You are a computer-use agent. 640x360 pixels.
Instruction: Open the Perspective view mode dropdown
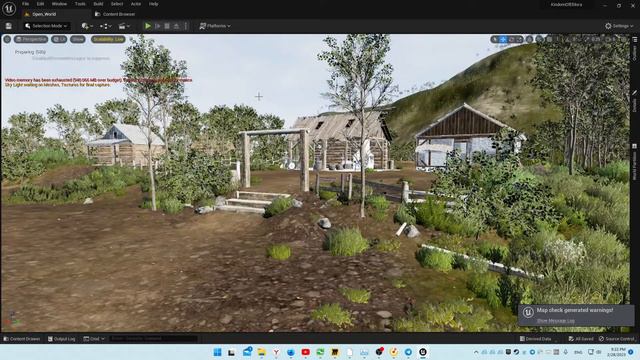pyautogui.click(x=31, y=39)
